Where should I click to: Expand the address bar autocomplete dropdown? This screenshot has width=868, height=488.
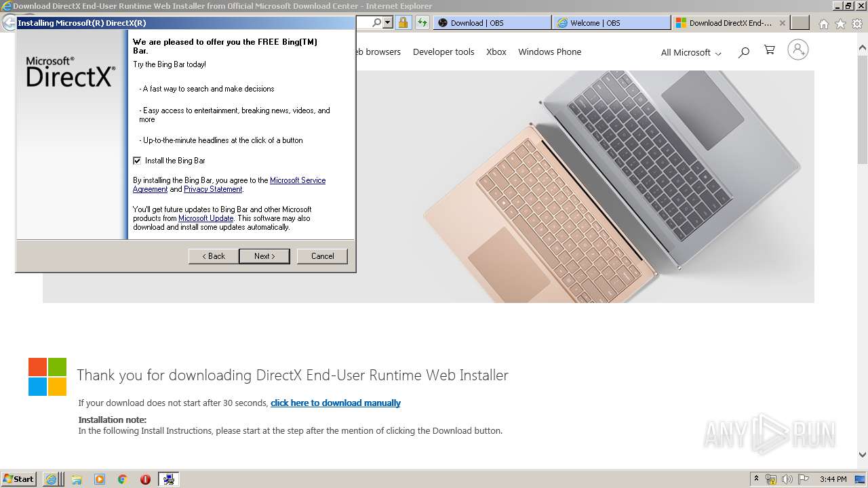click(388, 22)
